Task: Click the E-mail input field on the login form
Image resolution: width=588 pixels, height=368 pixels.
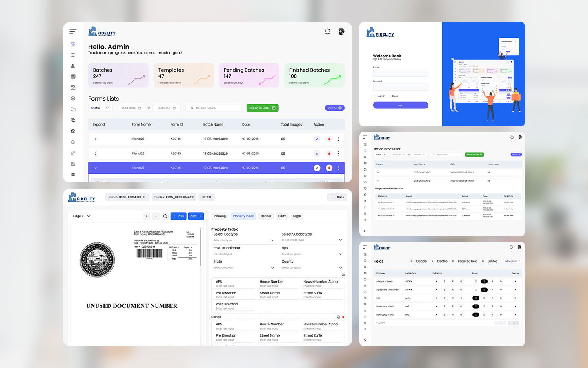Action: pos(401,73)
